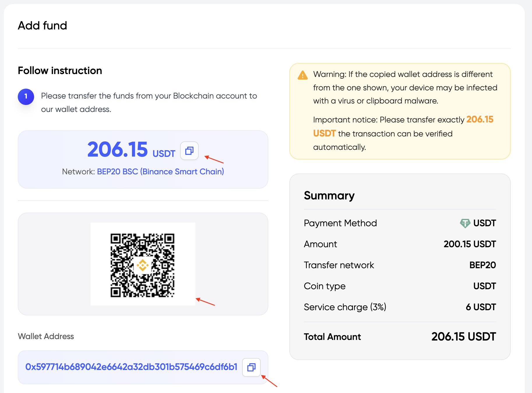Select the Total Amount 206.15 USDT row
This screenshot has width=532, height=393.
click(x=399, y=337)
